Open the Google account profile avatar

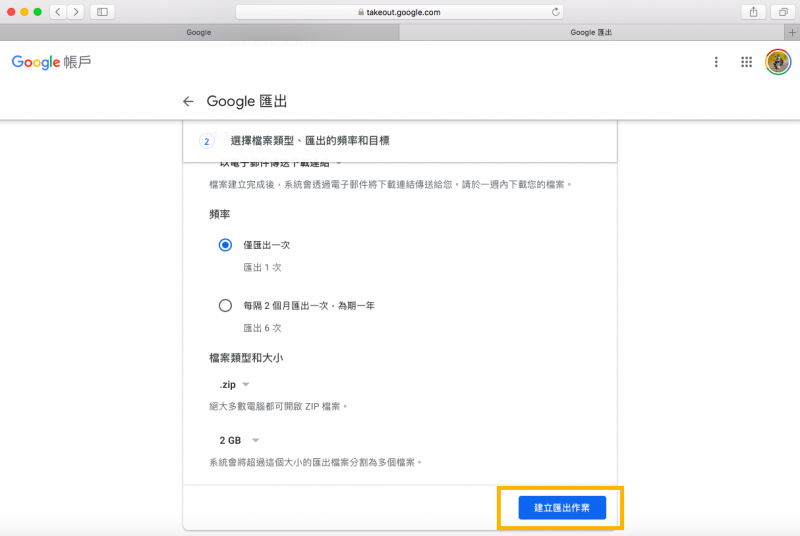(778, 62)
